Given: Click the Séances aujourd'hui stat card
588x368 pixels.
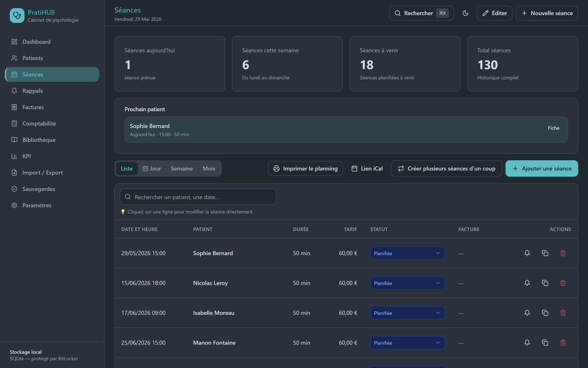Looking at the screenshot, I should tap(170, 64).
